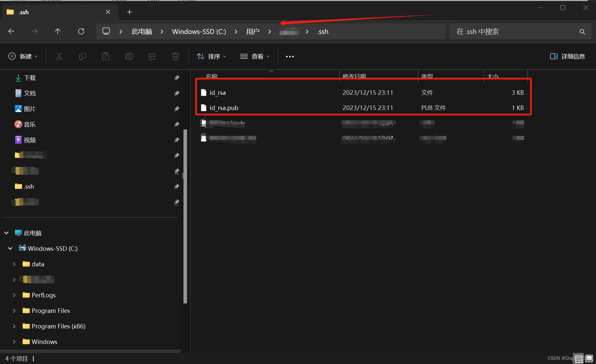Open the 新建 dropdown menu

tap(23, 56)
